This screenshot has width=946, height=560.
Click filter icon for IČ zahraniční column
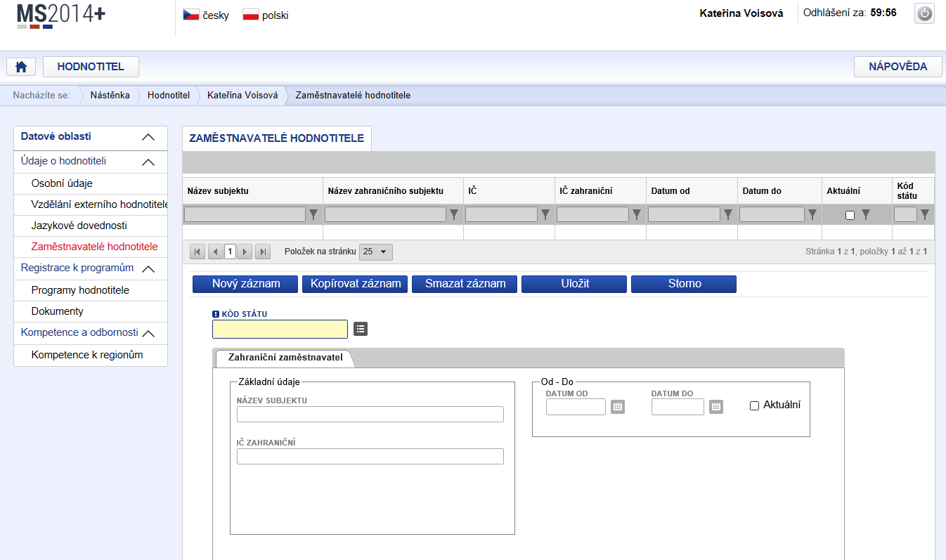point(637,215)
